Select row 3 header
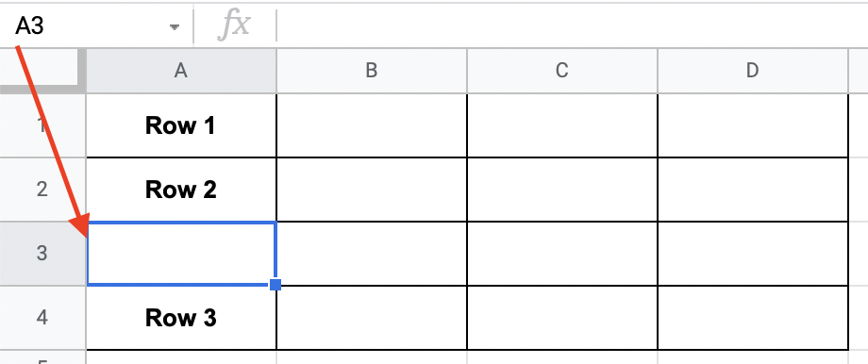 (42, 254)
